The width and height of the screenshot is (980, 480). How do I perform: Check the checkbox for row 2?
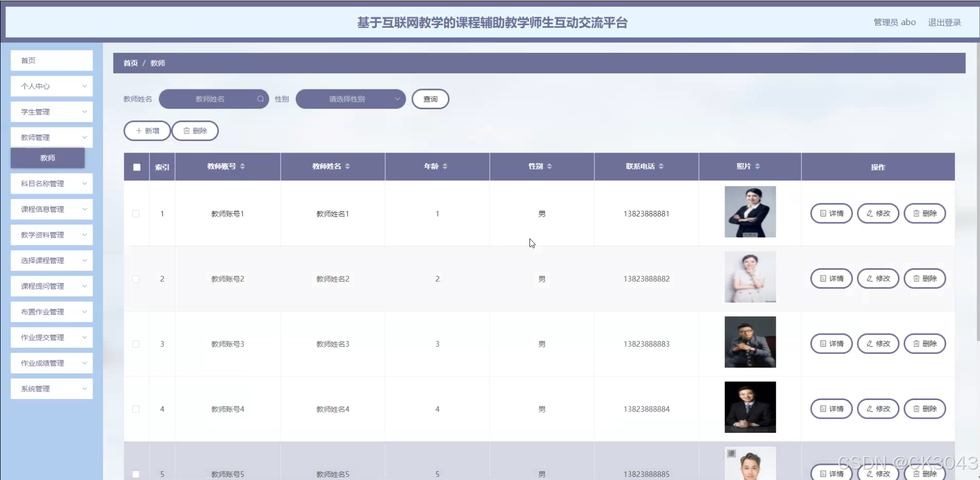click(136, 279)
